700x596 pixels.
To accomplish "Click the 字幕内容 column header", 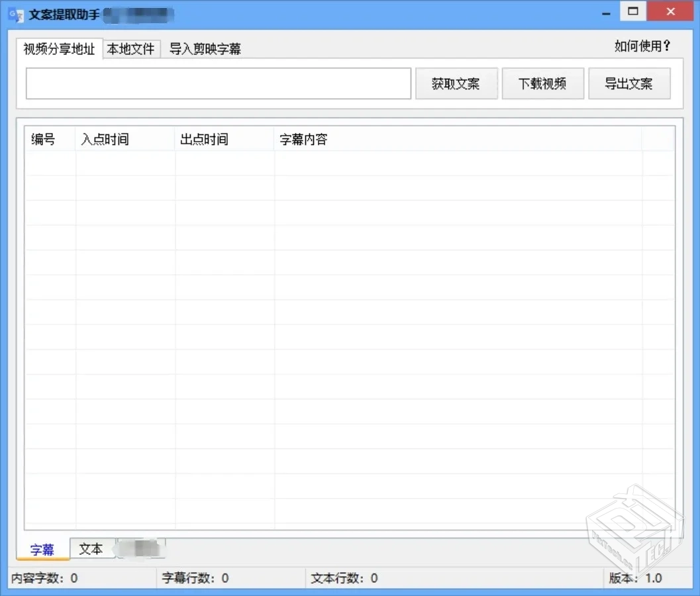I will [303, 139].
